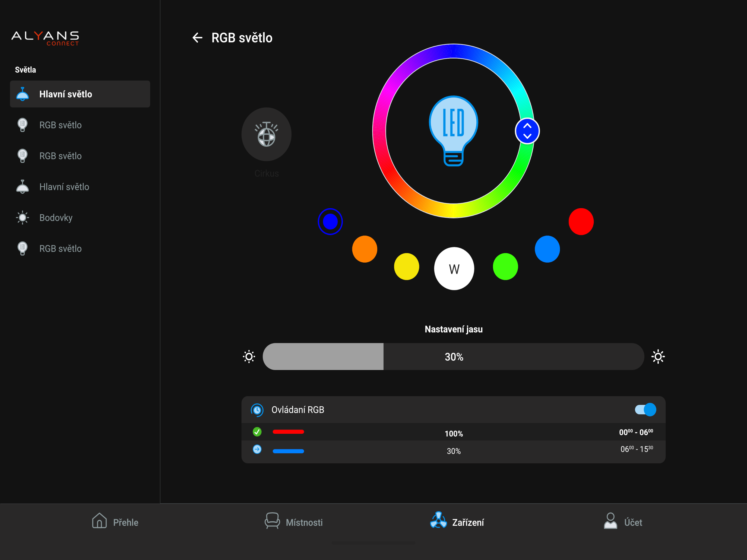Select the green preset color

coord(505,267)
